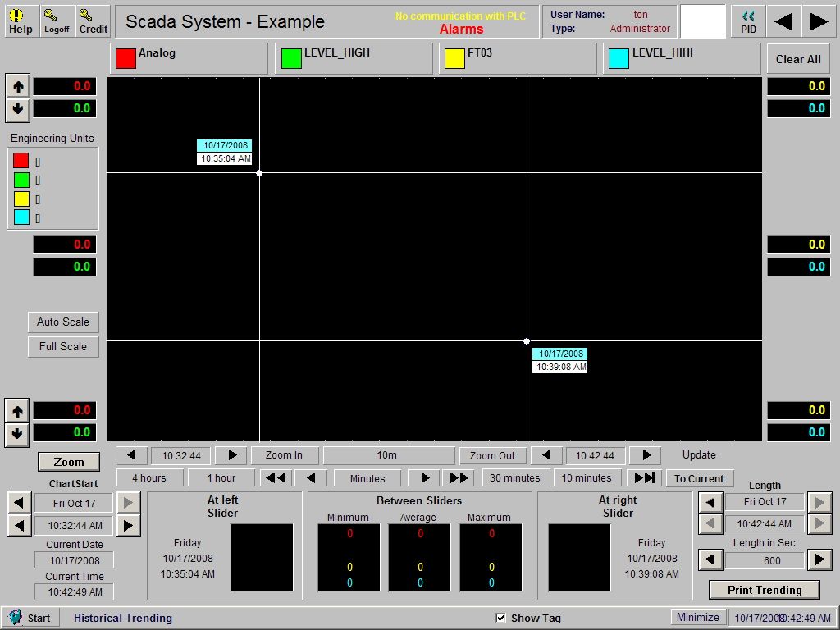Select the red Analog color swatch

125,58
